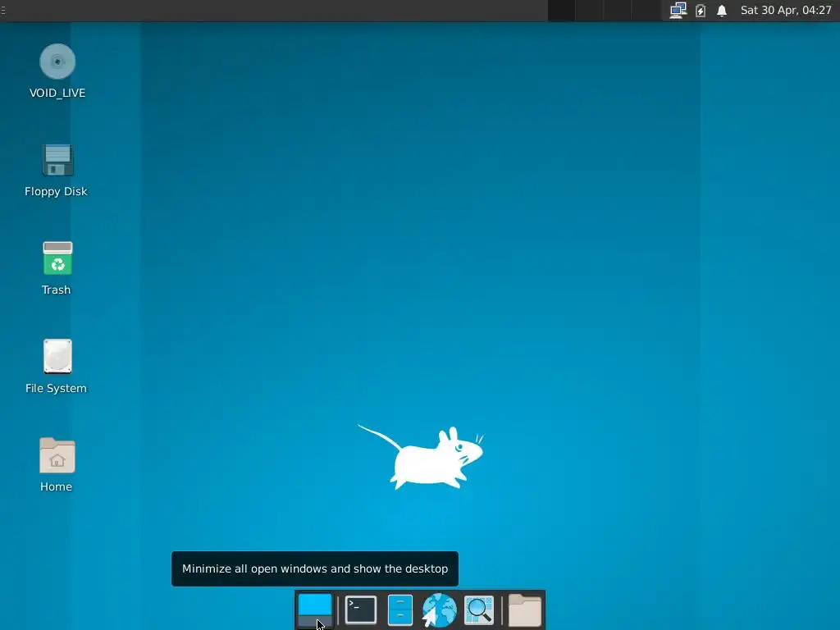Click the battery power manager icon

pyautogui.click(x=701, y=10)
